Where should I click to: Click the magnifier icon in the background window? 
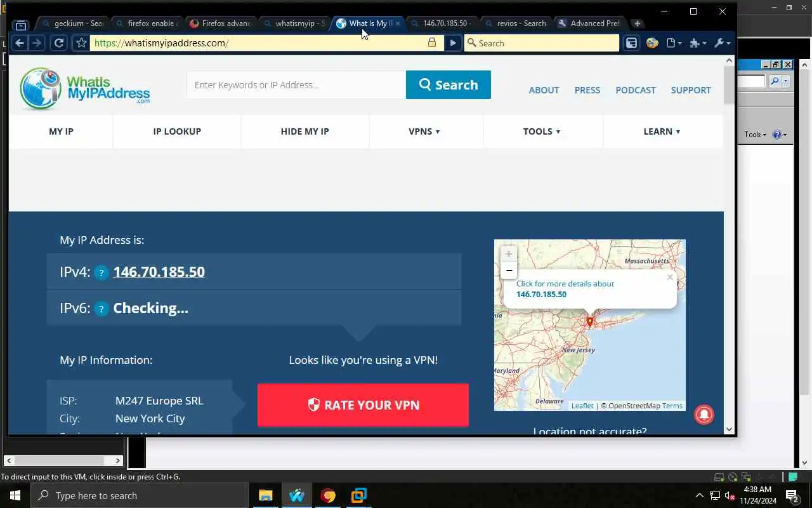point(775,81)
